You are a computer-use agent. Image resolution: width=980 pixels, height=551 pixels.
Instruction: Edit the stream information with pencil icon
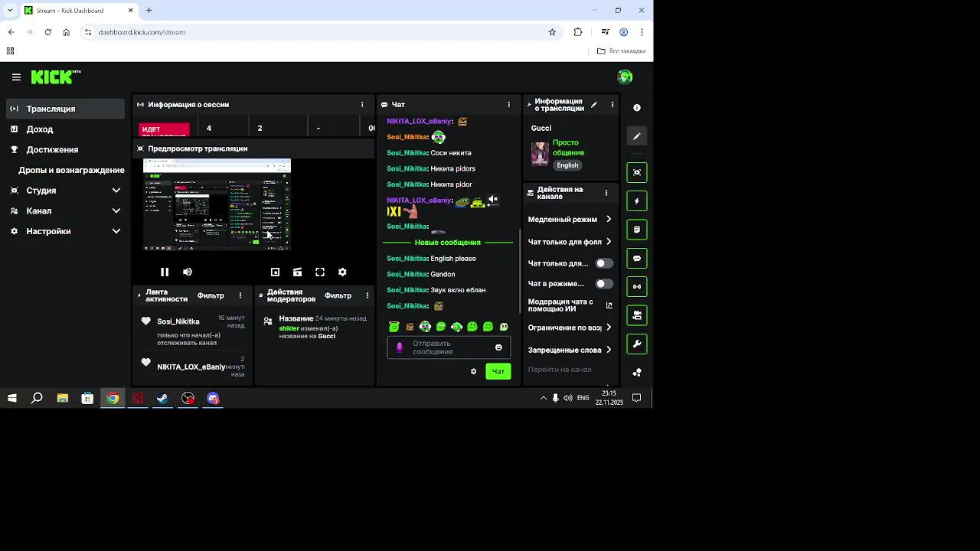[x=593, y=105]
